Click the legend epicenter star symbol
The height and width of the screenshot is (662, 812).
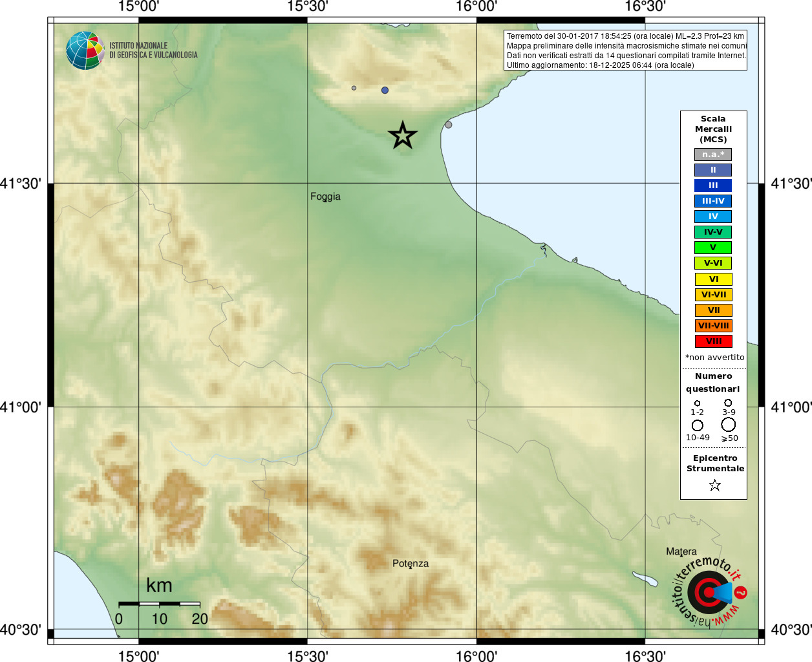(x=714, y=485)
